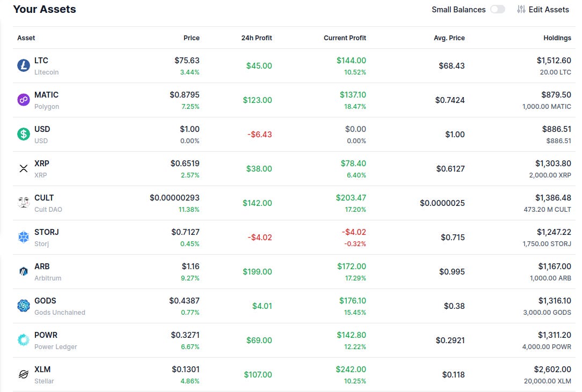Click the Edit Assets sliders icon
The width and height of the screenshot is (582, 392).
521,9
